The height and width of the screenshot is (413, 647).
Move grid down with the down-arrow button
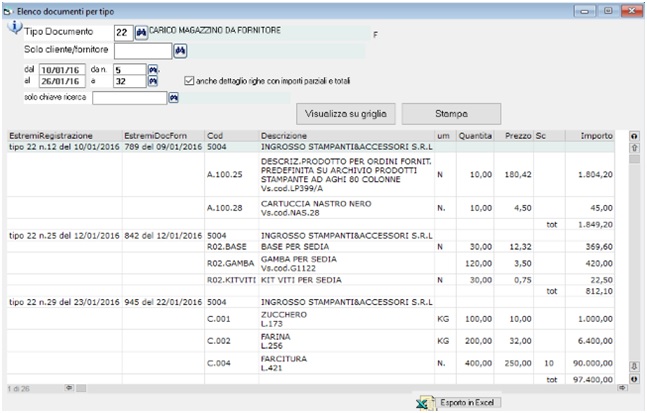pyautogui.click(x=634, y=366)
